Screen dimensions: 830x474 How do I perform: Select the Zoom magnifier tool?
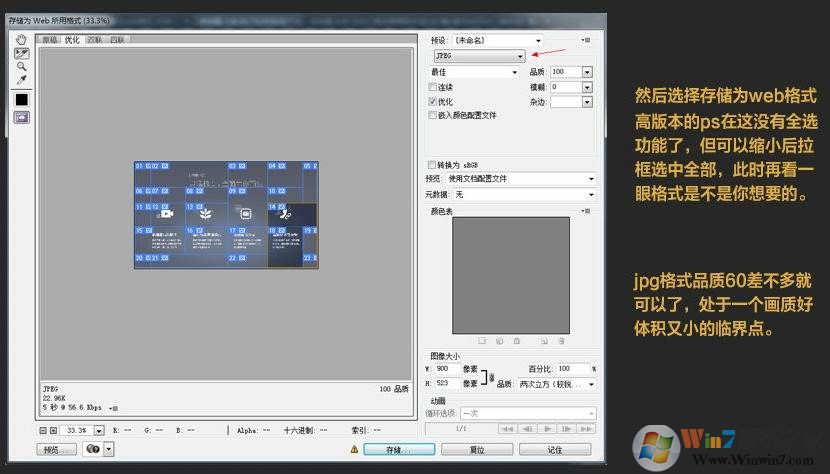tap(21, 66)
